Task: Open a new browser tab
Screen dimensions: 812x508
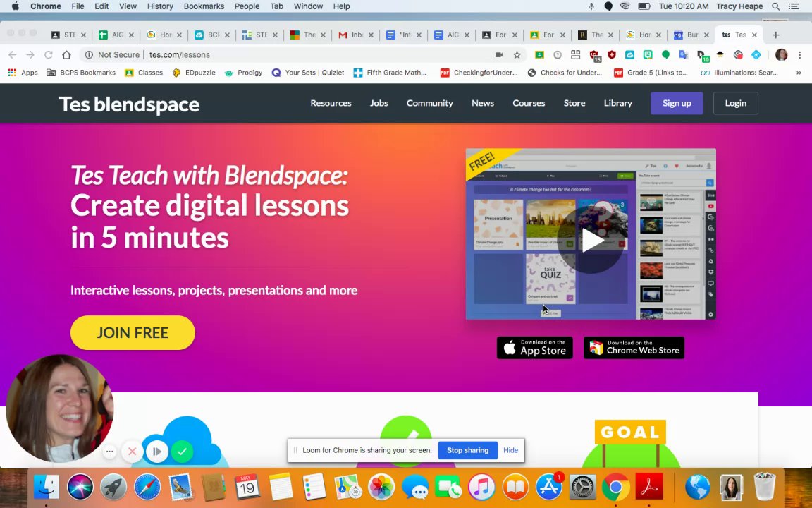Action: (x=776, y=35)
